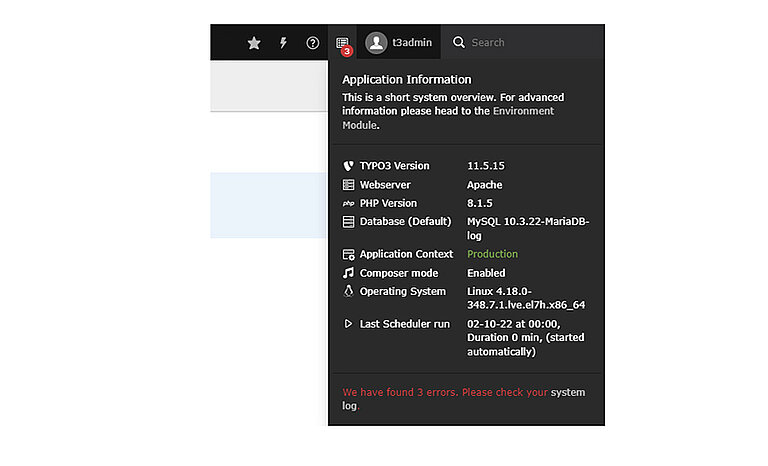The image size is (768, 466).
Task: Select the Webserver value Apache
Action: [484, 185]
